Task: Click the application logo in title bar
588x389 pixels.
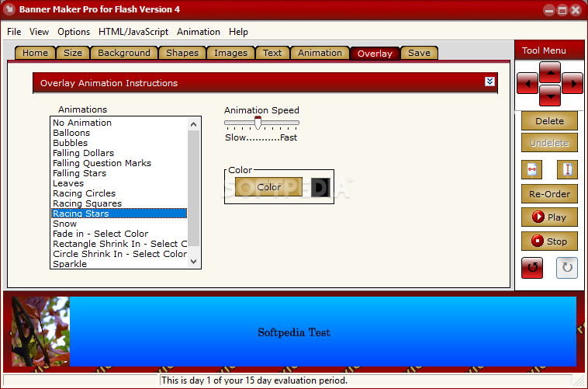Action: pyautogui.click(x=9, y=9)
